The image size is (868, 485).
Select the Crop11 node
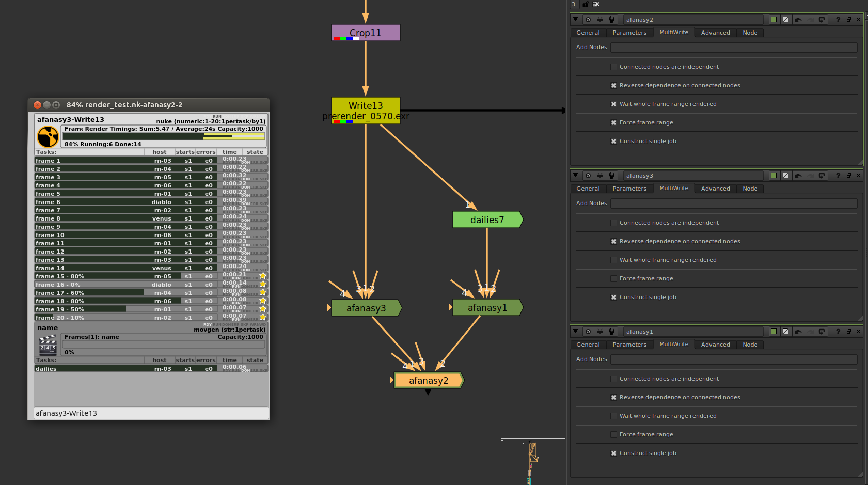coord(366,33)
